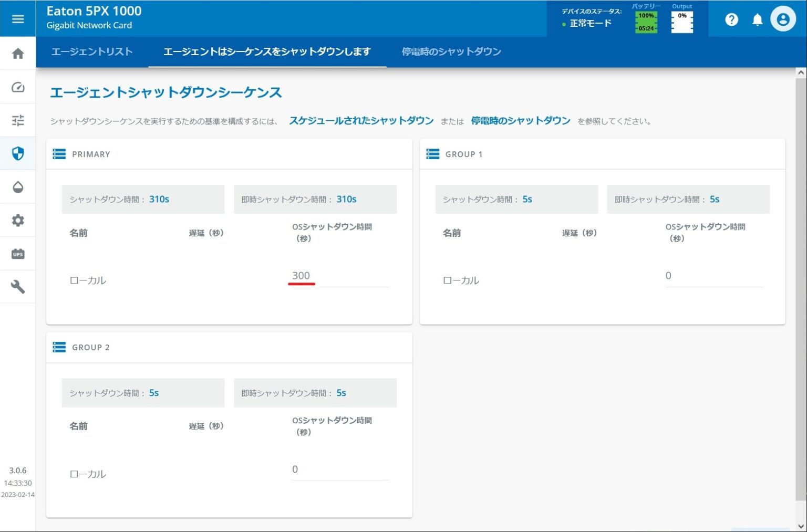
Task: Collapse the sidebar with hamburger menu icon
Action: point(18,19)
